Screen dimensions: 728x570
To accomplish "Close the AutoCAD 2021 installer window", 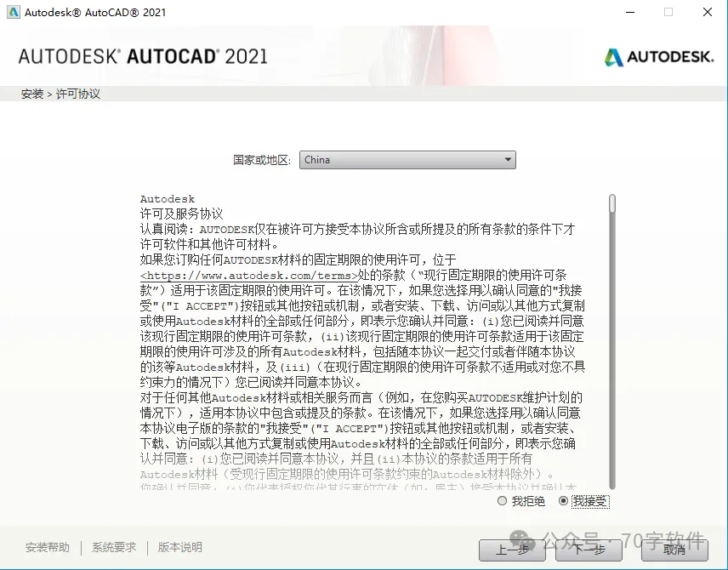I will tap(708, 12).
